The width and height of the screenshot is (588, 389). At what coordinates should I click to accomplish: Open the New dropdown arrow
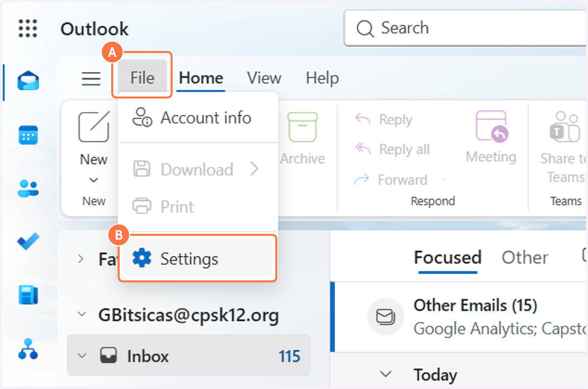(x=94, y=181)
